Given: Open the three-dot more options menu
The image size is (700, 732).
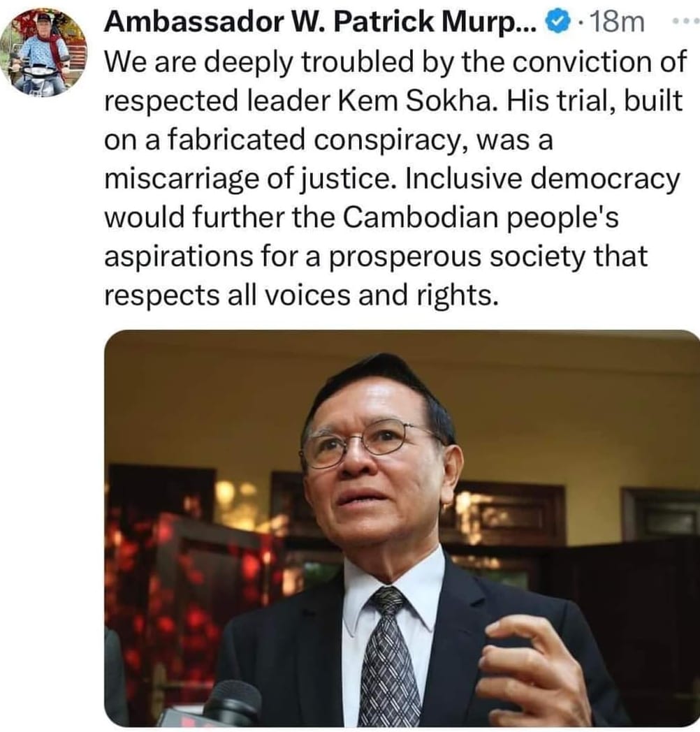Looking at the screenshot, I should [685, 21].
